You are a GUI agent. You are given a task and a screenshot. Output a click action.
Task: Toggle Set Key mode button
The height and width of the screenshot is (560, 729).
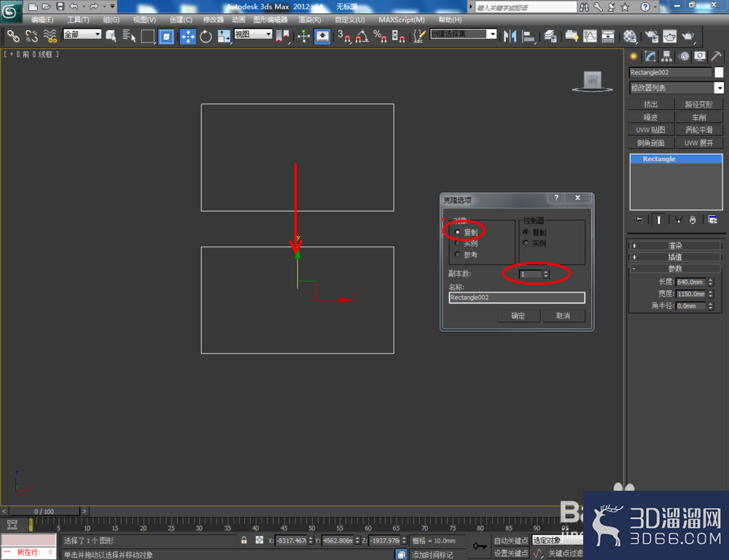click(510, 553)
